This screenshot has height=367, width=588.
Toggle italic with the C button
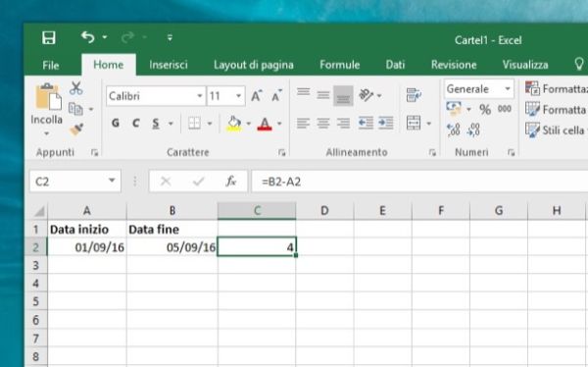click(136, 124)
